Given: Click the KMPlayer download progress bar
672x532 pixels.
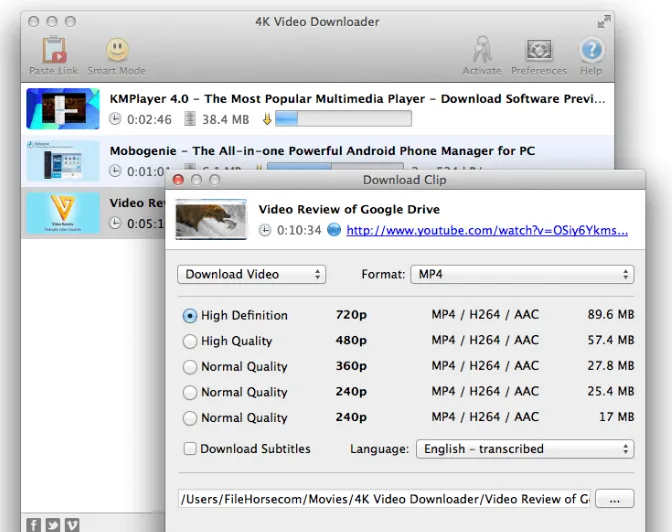Looking at the screenshot, I should click(343, 118).
